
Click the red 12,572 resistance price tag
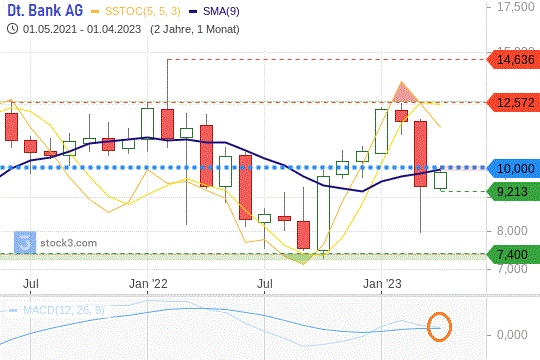(x=513, y=102)
